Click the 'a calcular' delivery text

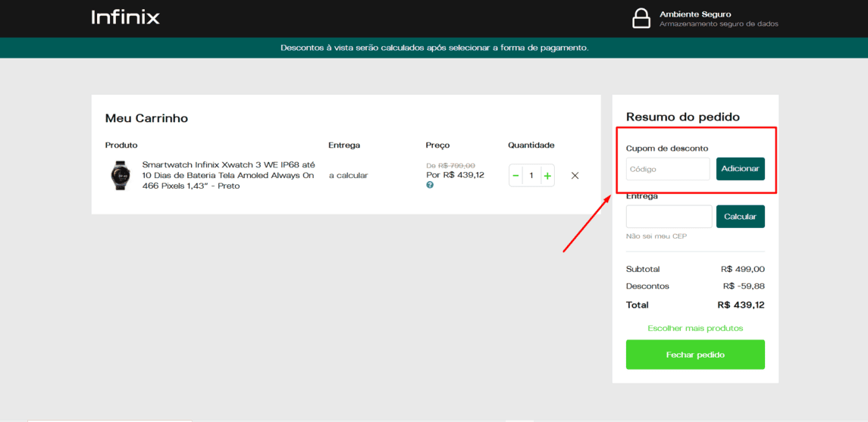click(348, 175)
